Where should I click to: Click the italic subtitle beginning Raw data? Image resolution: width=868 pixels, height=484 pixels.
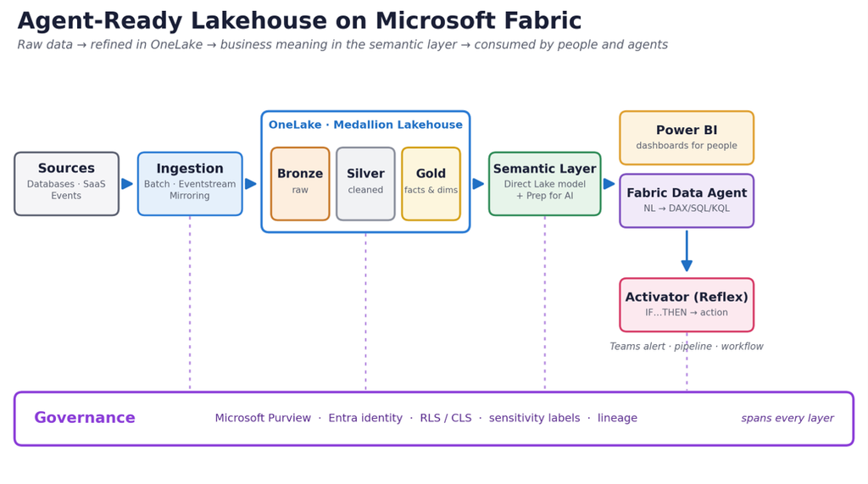tap(342, 44)
